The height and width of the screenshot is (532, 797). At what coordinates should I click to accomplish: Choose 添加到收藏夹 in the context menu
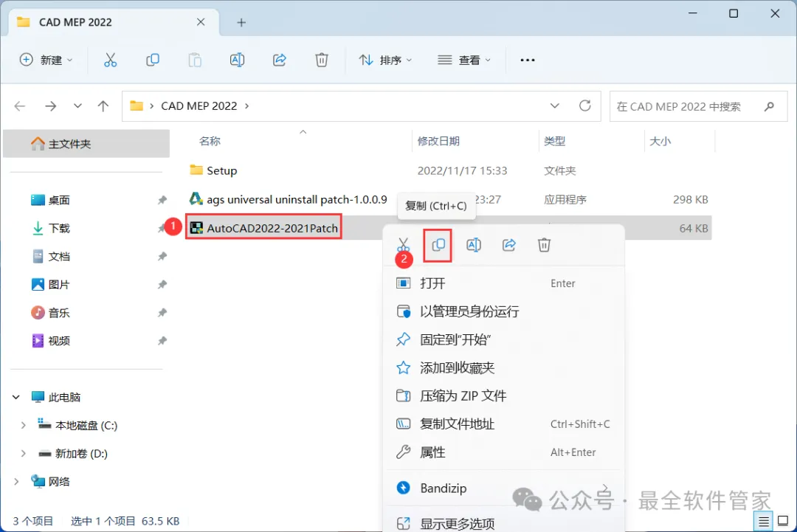pyautogui.click(x=503, y=367)
